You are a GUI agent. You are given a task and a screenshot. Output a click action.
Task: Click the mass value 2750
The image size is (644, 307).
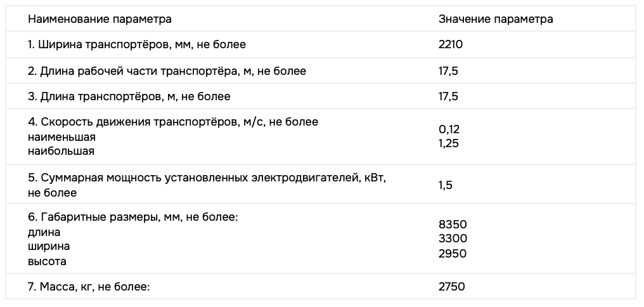pyautogui.click(x=451, y=287)
